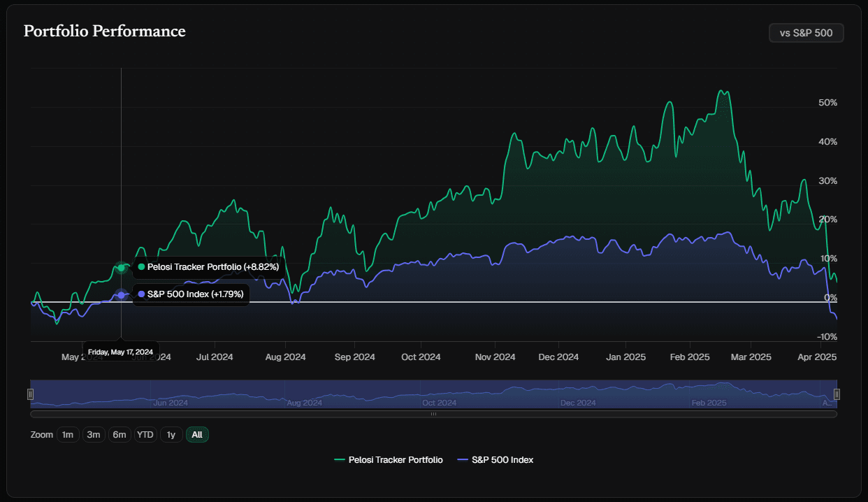Click the green Pelosi portfolio hover marker
The width and height of the screenshot is (868, 502).
click(x=121, y=268)
